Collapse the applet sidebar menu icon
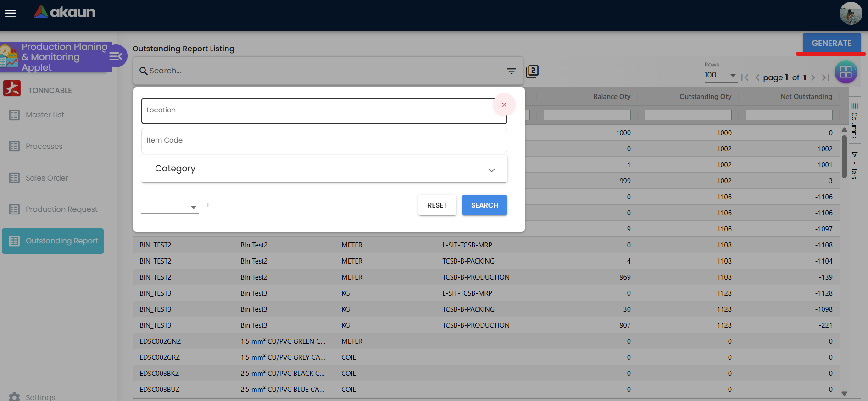 click(116, 56)
